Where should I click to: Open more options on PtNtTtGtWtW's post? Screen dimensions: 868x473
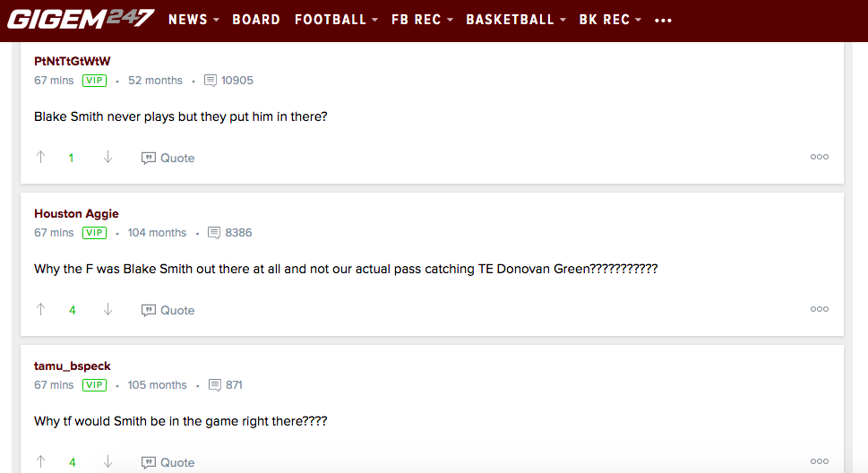[x=819, y=157]
